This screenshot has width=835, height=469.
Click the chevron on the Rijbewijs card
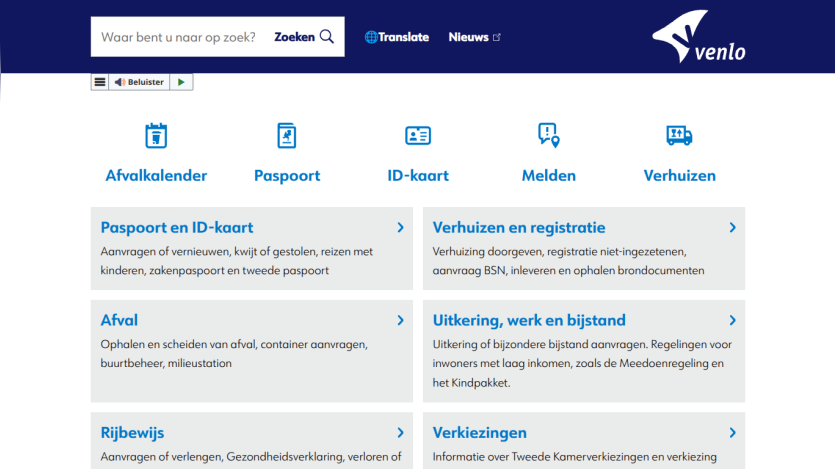pos(400,432)
